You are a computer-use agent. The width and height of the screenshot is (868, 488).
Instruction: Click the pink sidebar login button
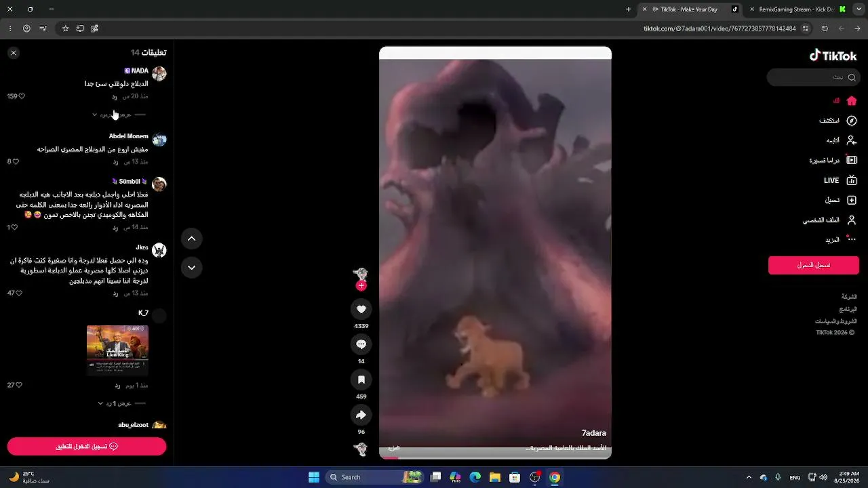(814, 265)
